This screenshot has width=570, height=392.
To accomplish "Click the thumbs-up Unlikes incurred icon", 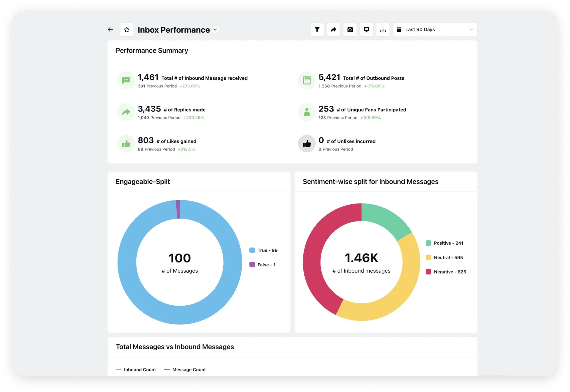I will tap(307, 144).
